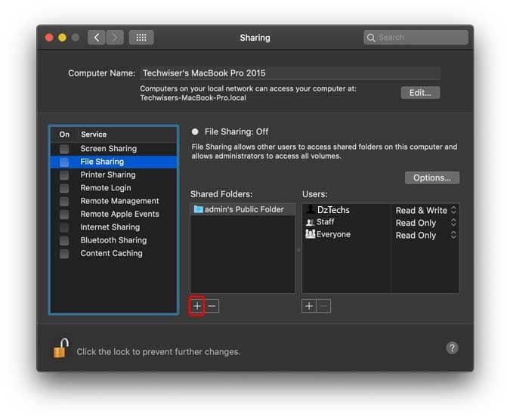Click the Everyone group icon

tap(311, 233)
